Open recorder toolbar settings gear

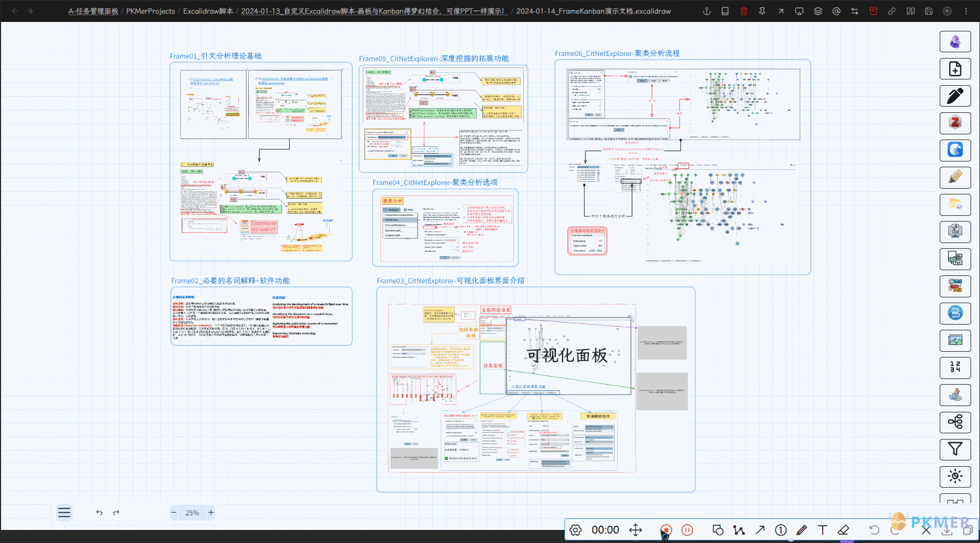[575, 530]
